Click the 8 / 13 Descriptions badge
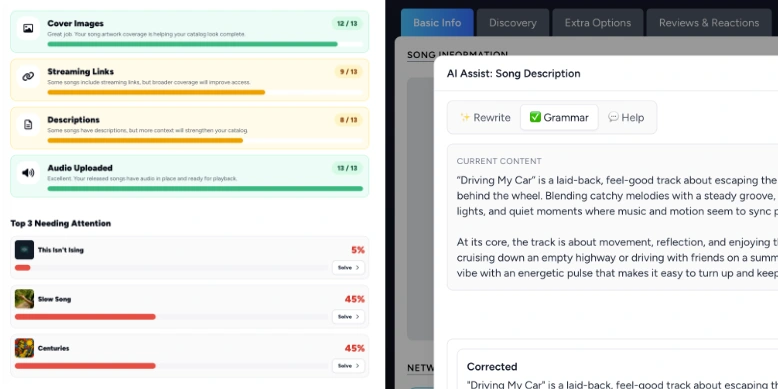 [348, 120]
